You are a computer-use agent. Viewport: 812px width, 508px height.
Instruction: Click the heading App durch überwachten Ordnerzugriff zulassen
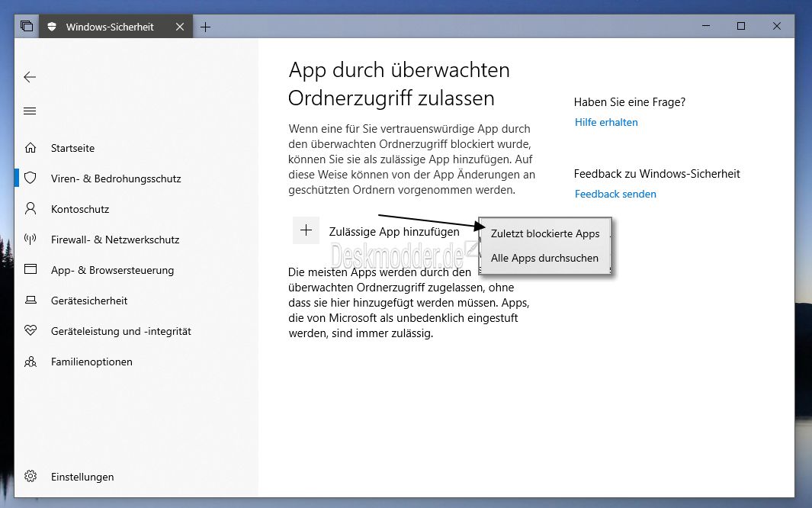coord(399,84)
